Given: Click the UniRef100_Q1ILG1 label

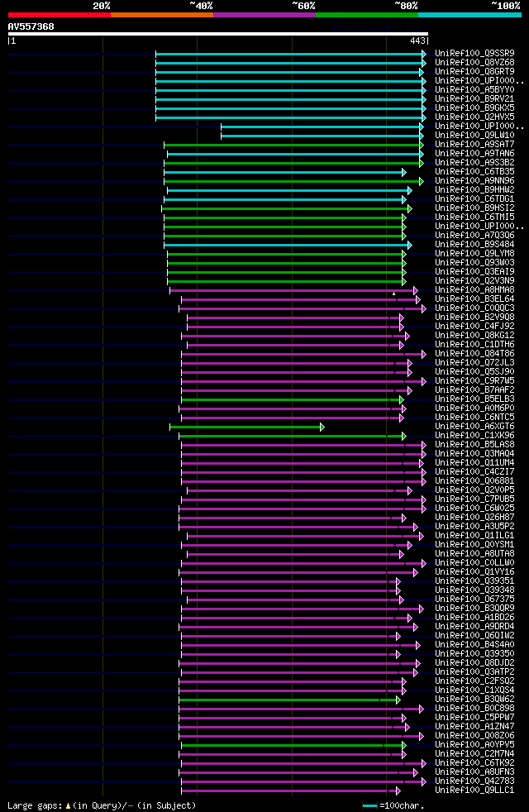Looking at the screenshot, I should coord(474,536).
